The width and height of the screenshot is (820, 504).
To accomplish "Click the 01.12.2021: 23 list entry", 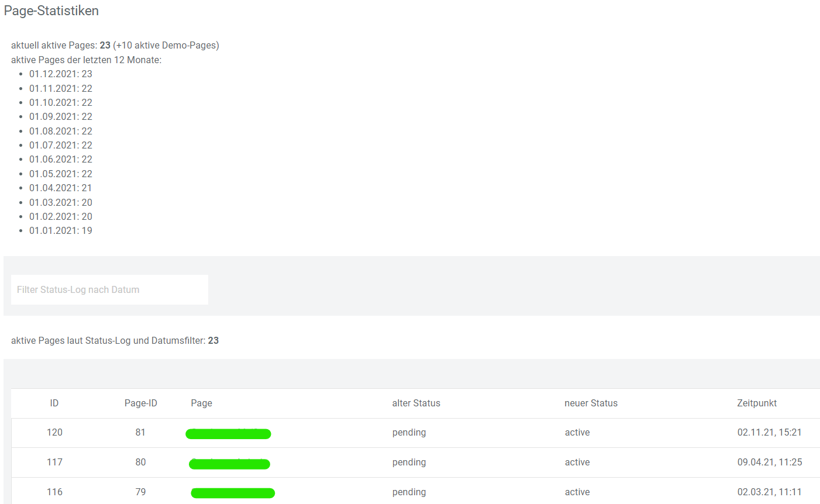I will coord(61,74).
